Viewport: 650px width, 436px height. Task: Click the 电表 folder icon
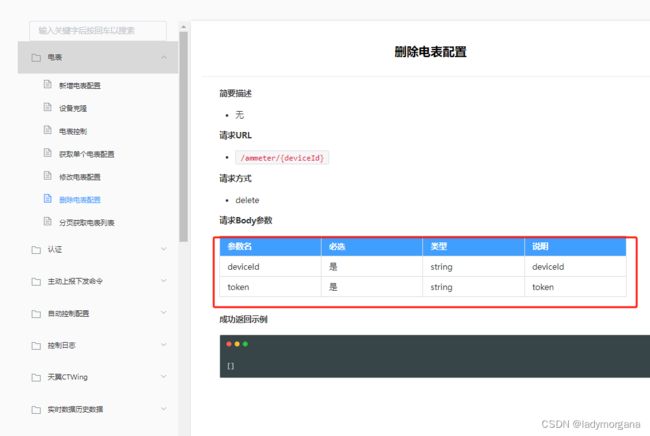click(x=36, y=58)
